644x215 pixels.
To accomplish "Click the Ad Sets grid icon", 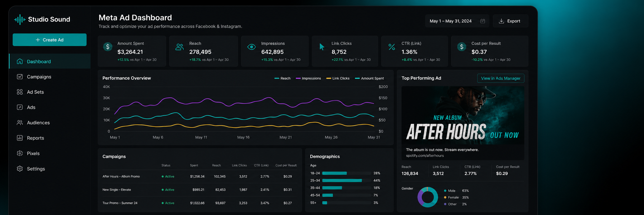I will pyautogui.click(x=20, y=92).
